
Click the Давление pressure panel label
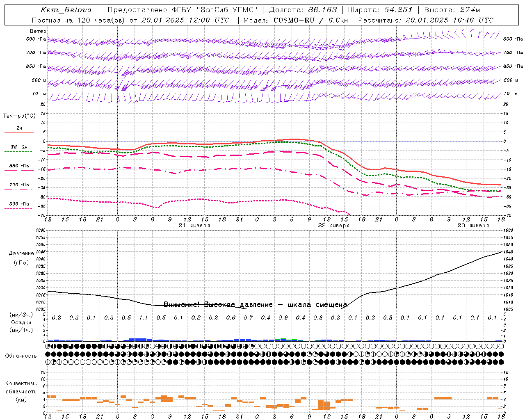(x=21, y=253)
